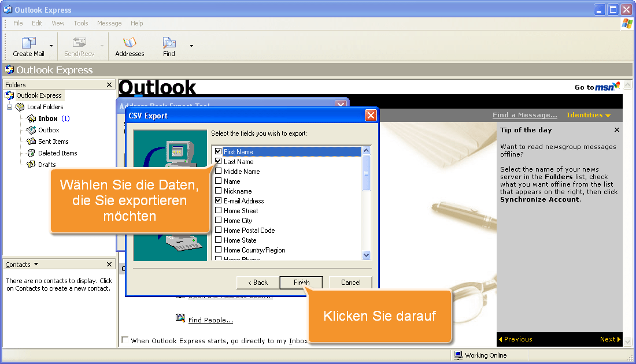The height and width of the screenshot is (364, 636).
Task: Click the Working Online status icon
Action: pos(458,355)
